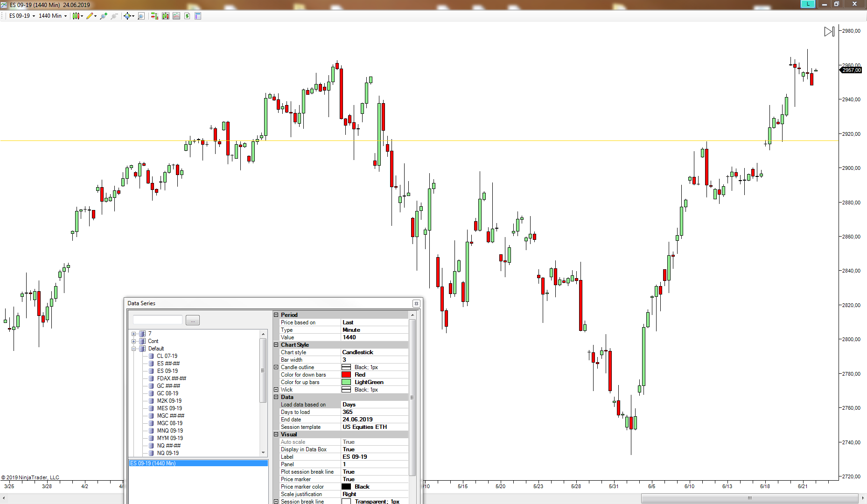Open the Strategies dollar icon
This screenshot has height=504, width=867.
click(x=187, y=16)
